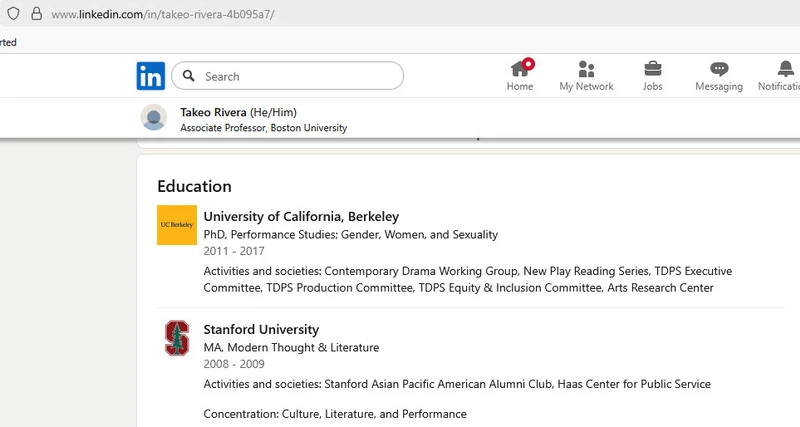Image resolution: width=800 pixels, height=427 pixels.
Task: Open the Stanford University school page
Action: pyautogui.click(x=261, y=330)
